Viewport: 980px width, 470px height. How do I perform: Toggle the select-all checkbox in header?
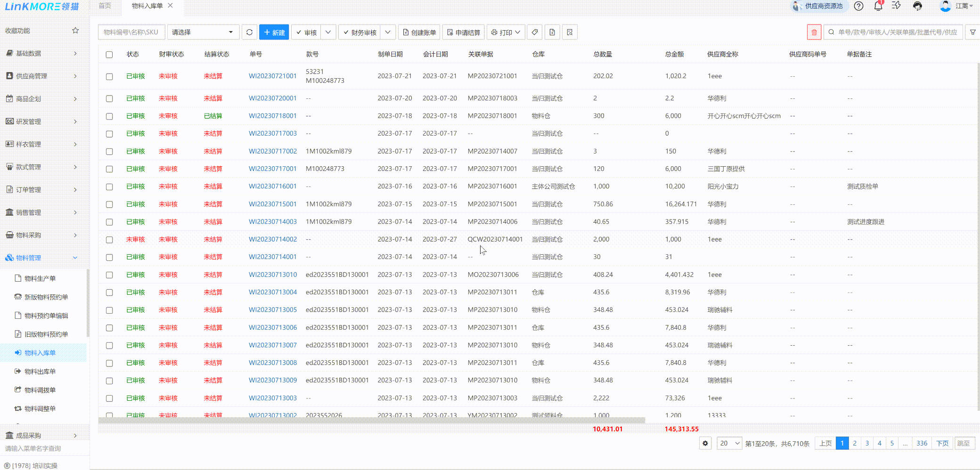tap(109, 55)
